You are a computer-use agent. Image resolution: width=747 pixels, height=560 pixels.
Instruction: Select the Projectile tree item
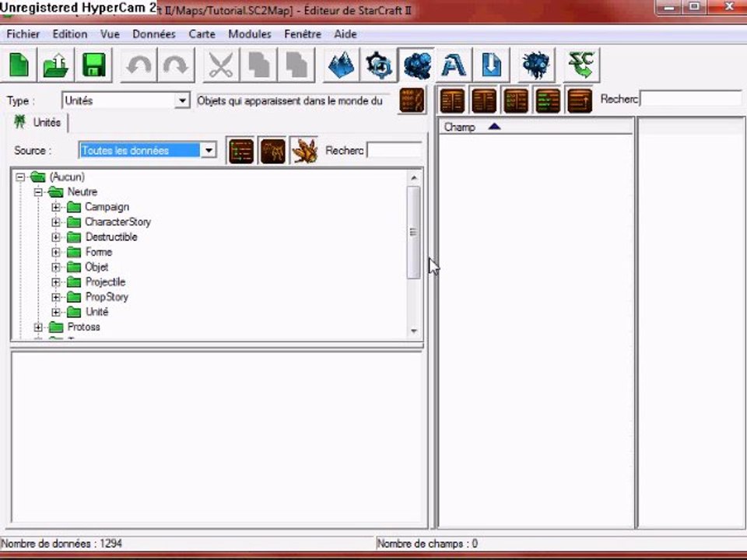pos(105,282)
